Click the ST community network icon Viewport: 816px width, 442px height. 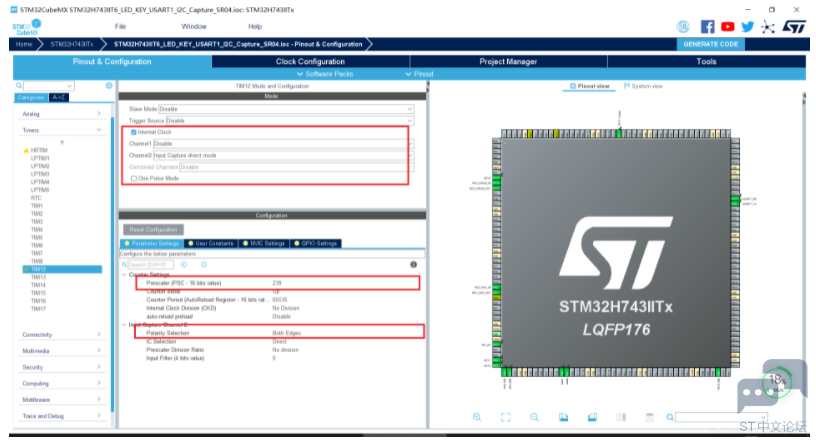pos(768,27)
